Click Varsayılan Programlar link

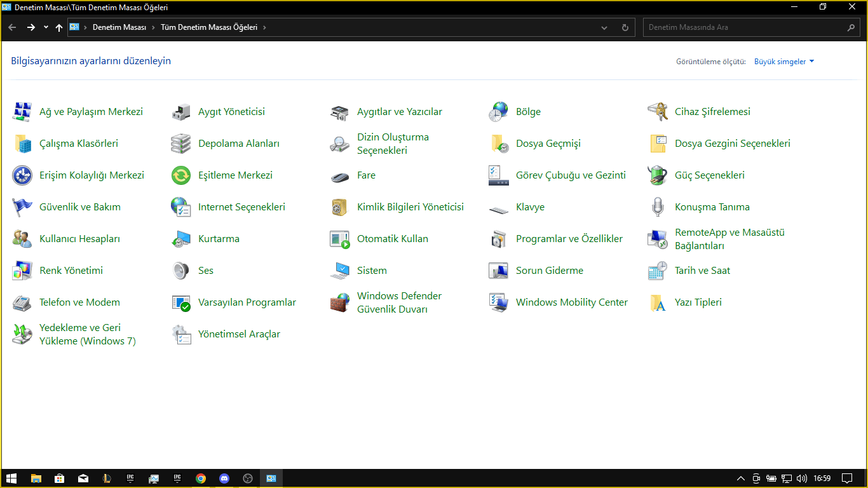(247, 302)
